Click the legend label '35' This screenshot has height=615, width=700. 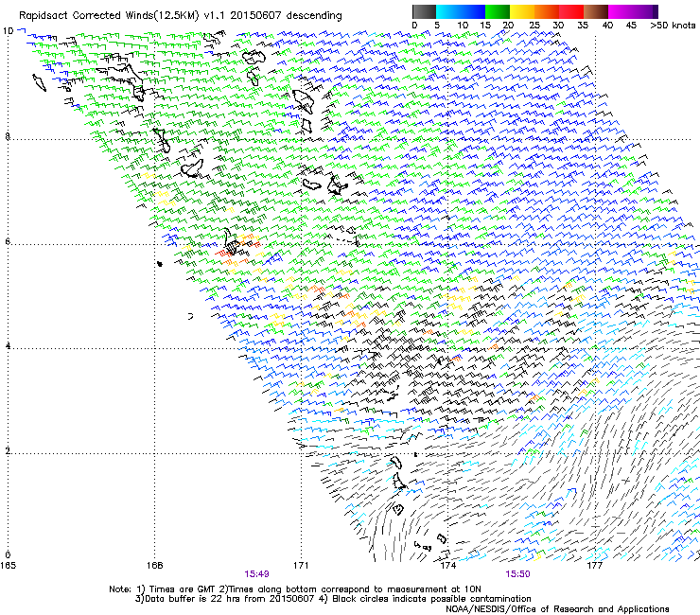pos(583,26)
